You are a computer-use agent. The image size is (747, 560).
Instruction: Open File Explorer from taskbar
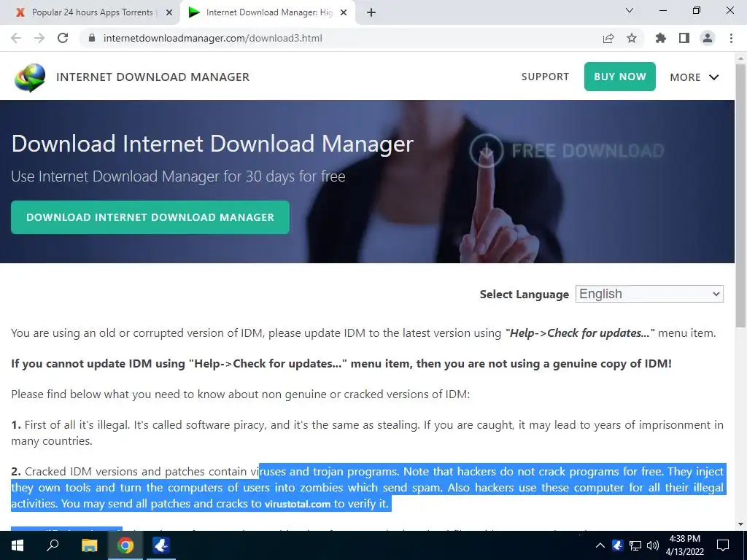[x=89, y=545]
